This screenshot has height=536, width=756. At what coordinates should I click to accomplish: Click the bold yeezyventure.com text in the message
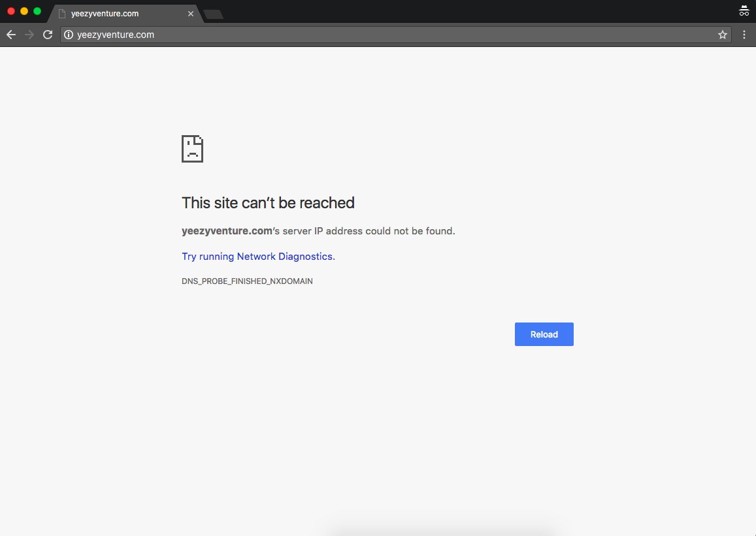227,230
